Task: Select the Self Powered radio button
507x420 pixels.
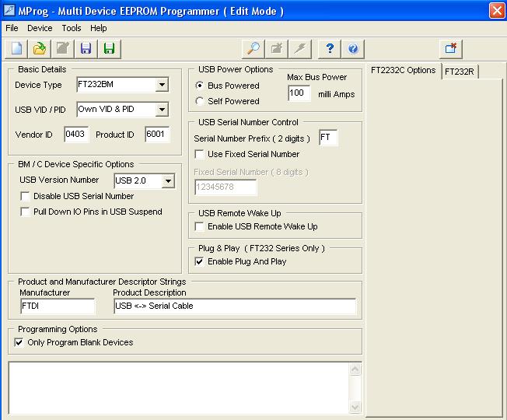Action: tap(200, 101)
